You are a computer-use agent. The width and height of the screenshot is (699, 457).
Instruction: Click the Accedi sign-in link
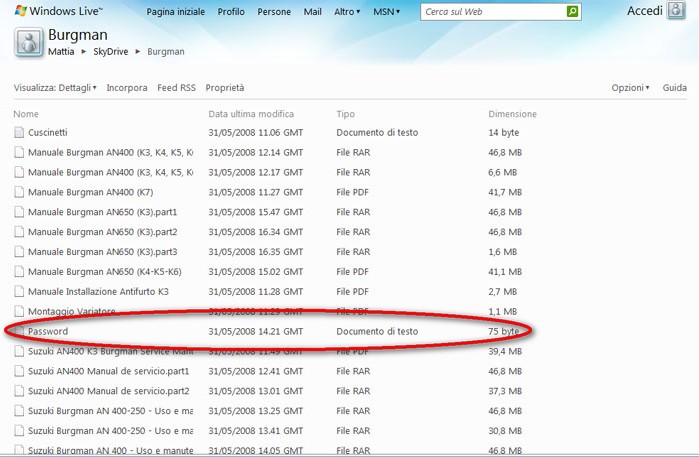(645, 11)
